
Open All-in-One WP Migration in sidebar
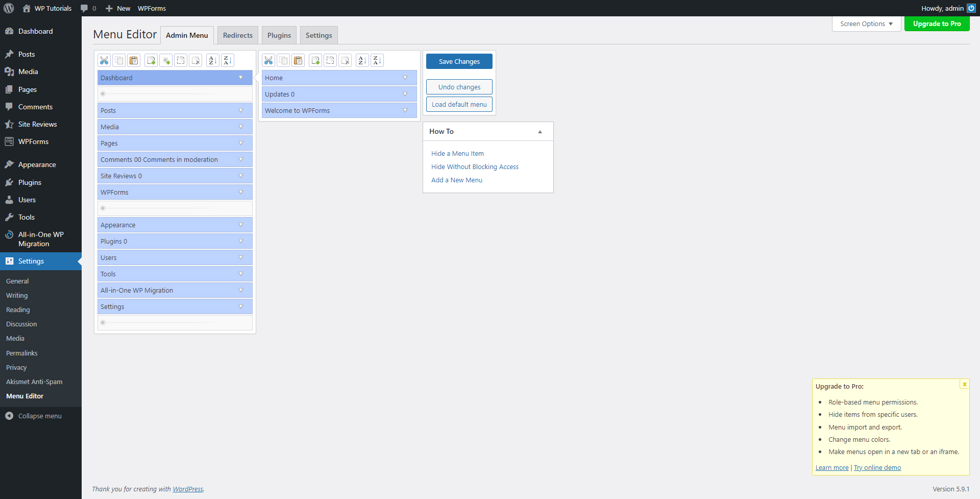click(x=41, y=239)
